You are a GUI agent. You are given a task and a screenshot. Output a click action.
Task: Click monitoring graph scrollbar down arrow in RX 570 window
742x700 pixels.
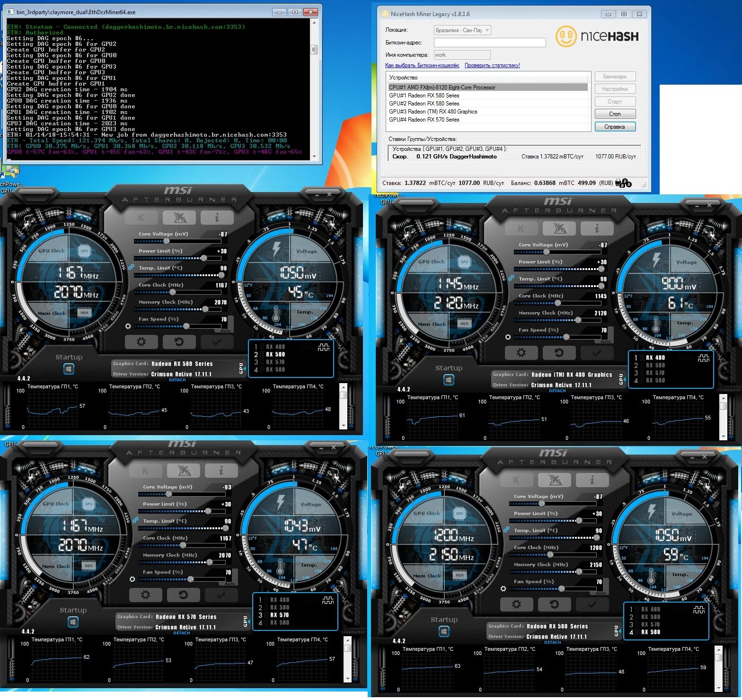(348, 679)
